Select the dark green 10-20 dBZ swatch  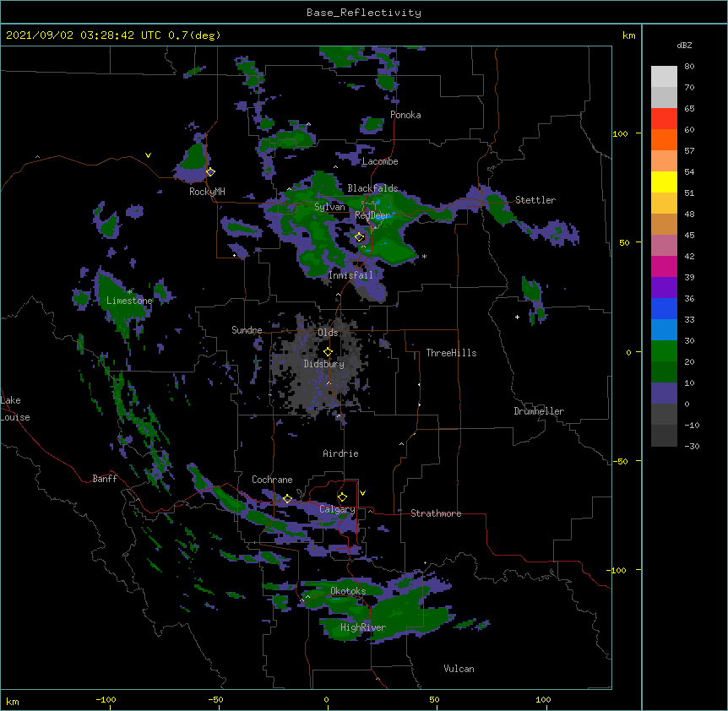point(664,372)
